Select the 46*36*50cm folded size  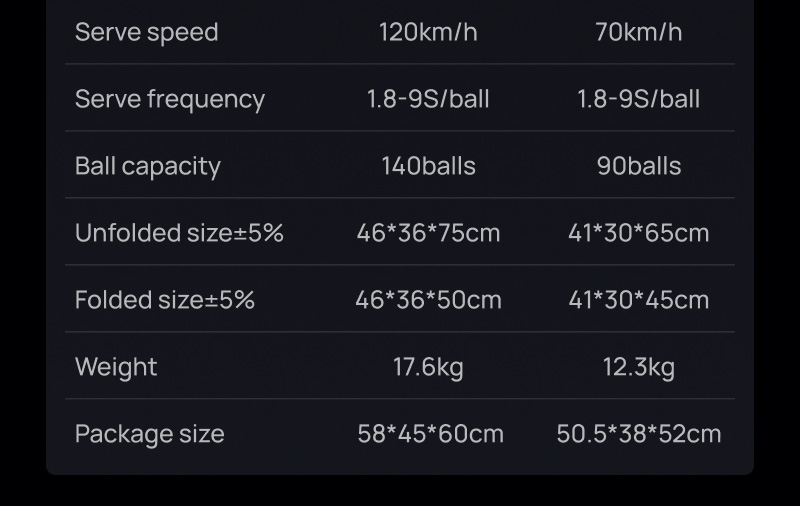(x=428, y=300)
